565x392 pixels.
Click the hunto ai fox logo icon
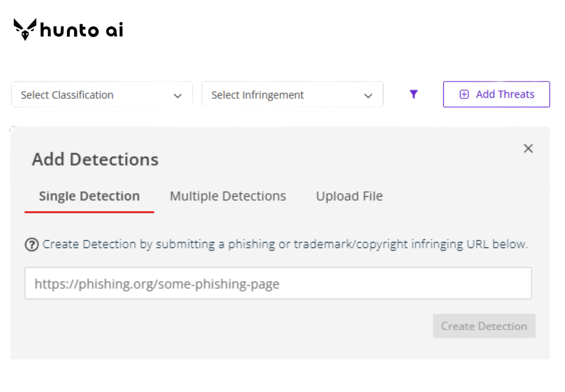coord(25,29)
